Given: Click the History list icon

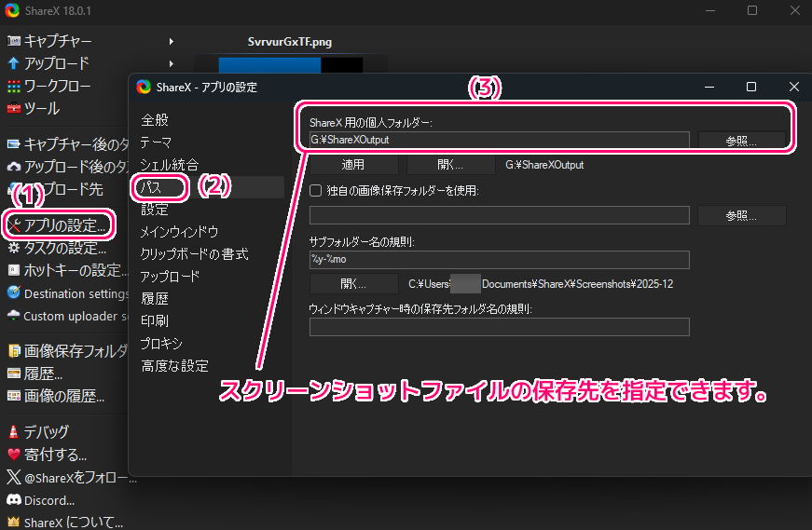Looking at the screenshot, I should [x=13, y=374].
